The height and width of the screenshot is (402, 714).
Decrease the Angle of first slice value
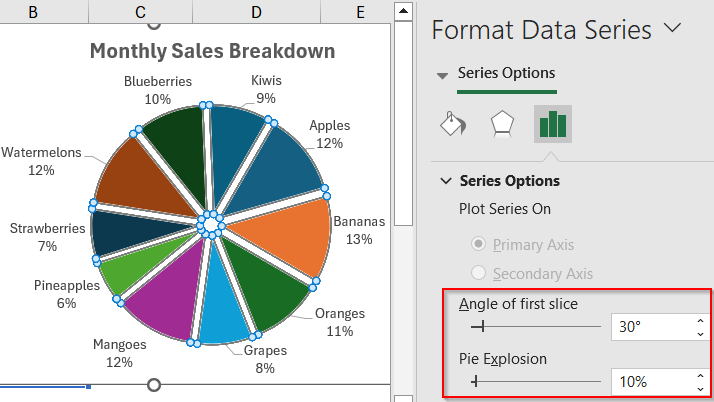pos(700,334)
